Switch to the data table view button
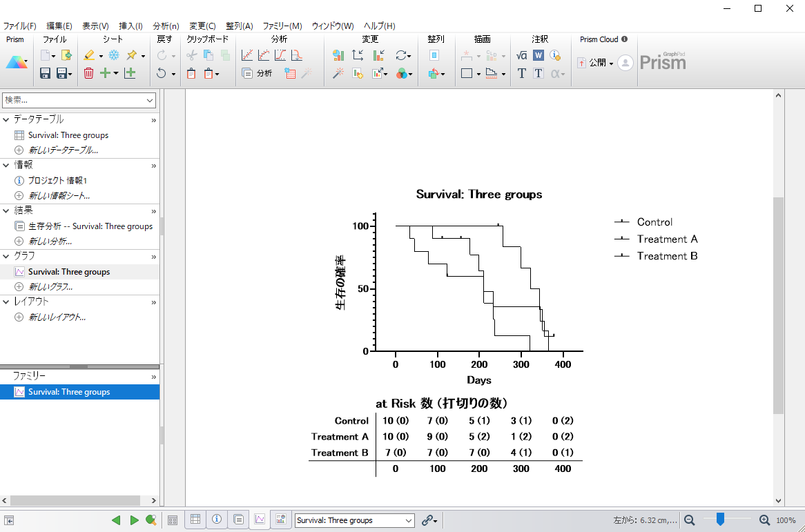Screen dimensions: 805x532 pyautogui.click(x=196, y=520)
